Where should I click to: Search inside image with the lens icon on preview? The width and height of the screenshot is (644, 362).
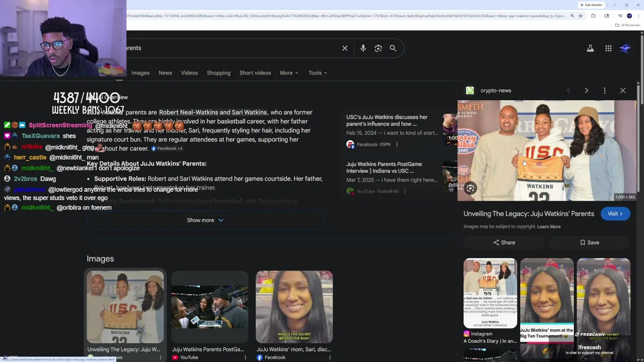(x=470, y=188)
